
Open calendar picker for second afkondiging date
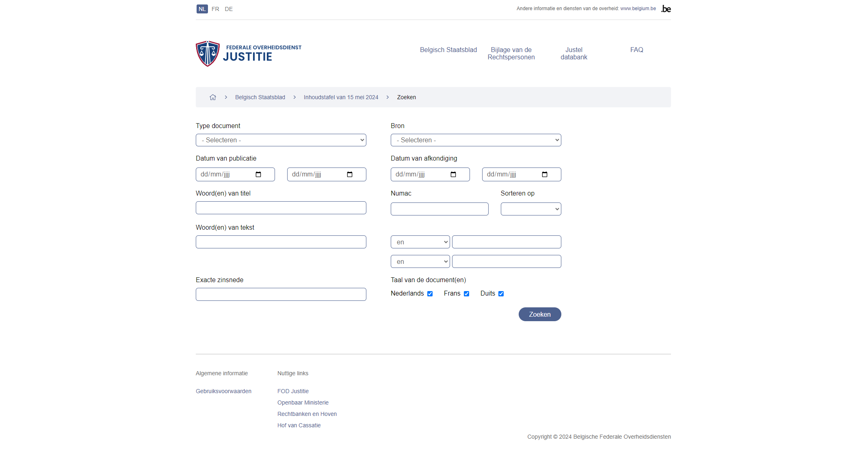tap(545, 174)
